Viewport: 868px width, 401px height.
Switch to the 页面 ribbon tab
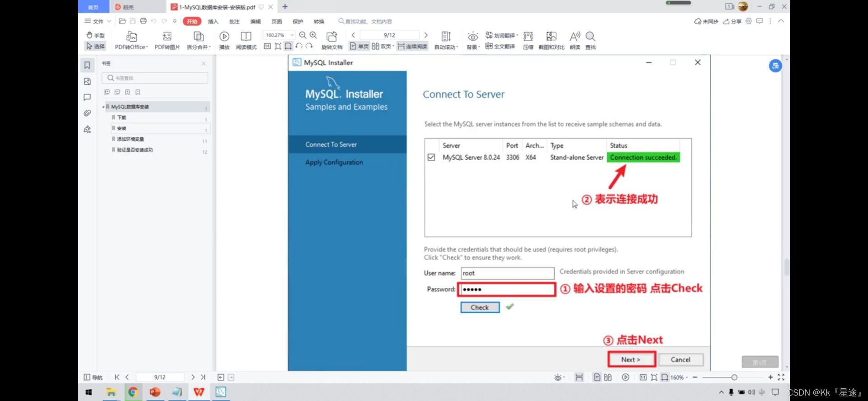(277, 21)
